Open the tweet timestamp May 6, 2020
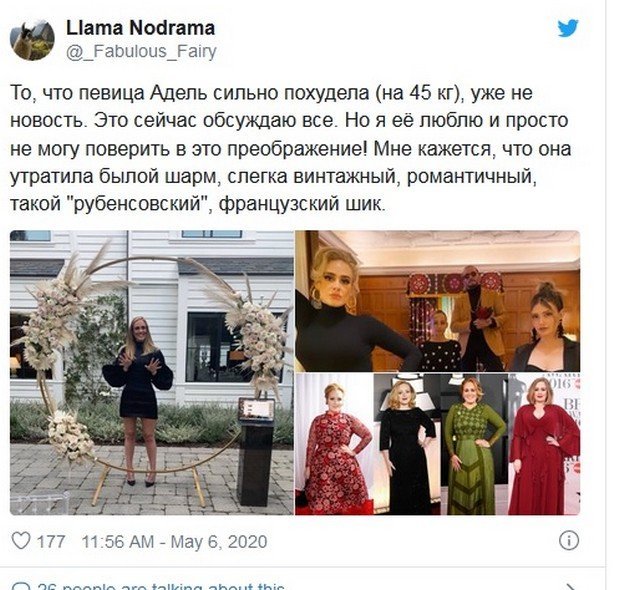 coord(174,542)
